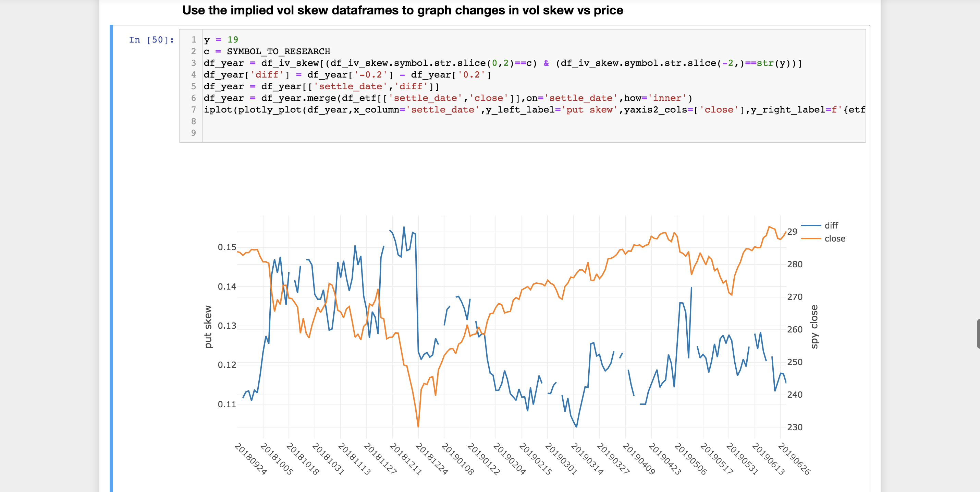This screenshot has width=980, height=492.
Task: Toggle the close trace in chart legend
Action: [x=834, y=239]
